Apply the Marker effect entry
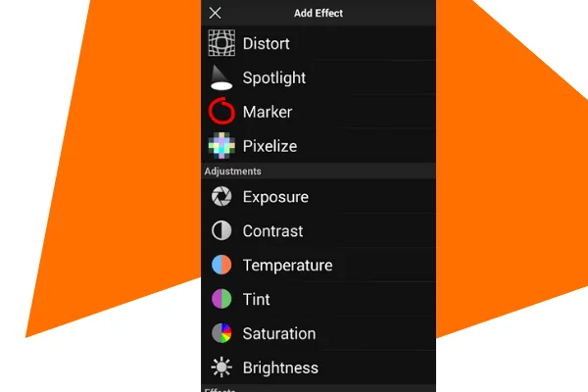The height and width of the screenshot is (392, 588). coord(318,112)
